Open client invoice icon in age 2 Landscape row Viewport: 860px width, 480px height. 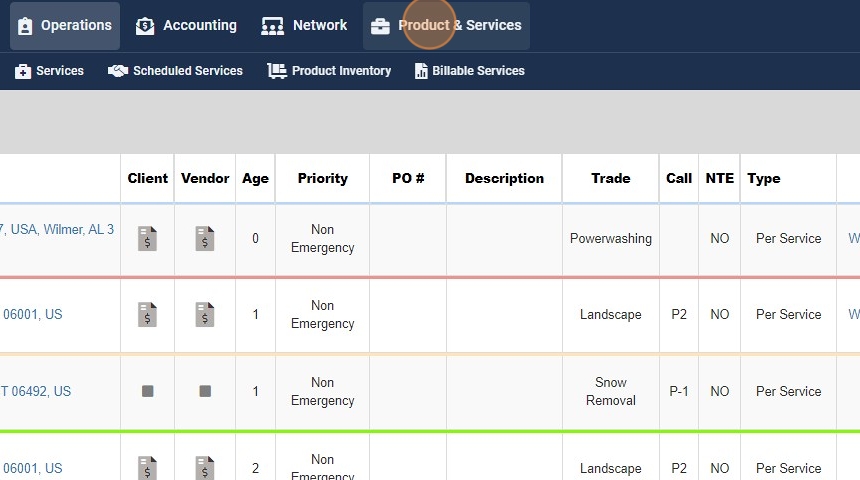(147, 468)
